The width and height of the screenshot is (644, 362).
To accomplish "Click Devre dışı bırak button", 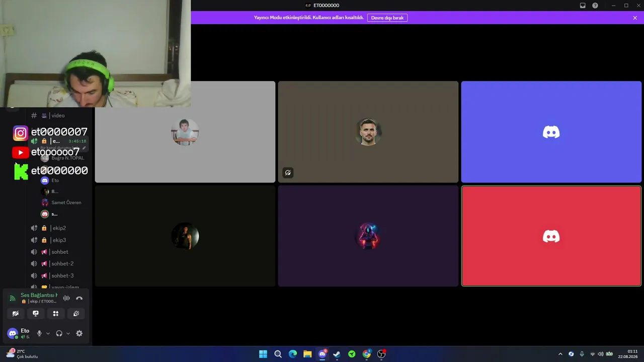I will coord(387,18).
